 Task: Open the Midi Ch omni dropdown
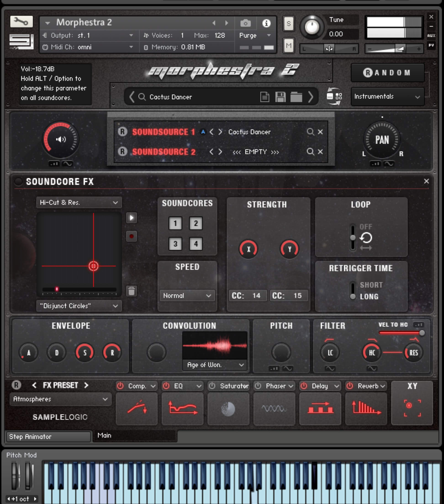coord(88,47)
